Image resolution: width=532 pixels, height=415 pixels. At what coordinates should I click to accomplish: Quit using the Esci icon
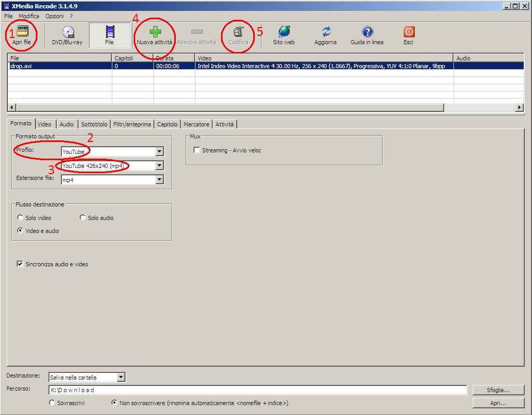[x=409, y=33]
